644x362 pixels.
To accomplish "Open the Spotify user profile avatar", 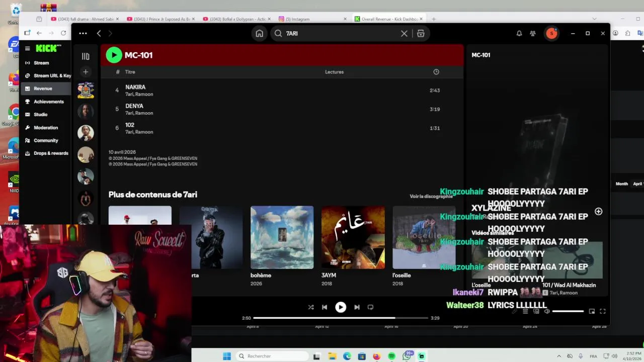I will [551, 33].
